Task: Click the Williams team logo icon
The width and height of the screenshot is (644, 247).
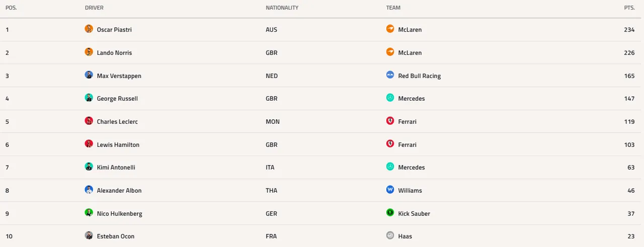Action: 390,190
